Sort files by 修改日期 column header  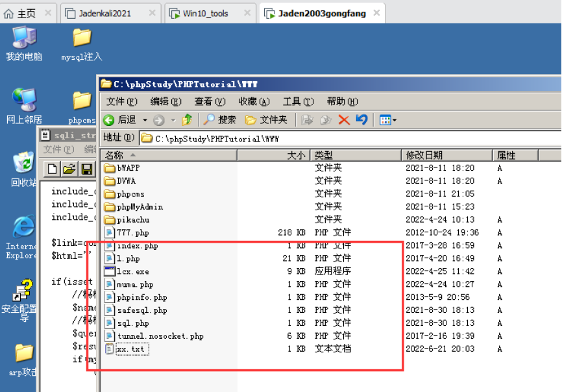point(424,156)
